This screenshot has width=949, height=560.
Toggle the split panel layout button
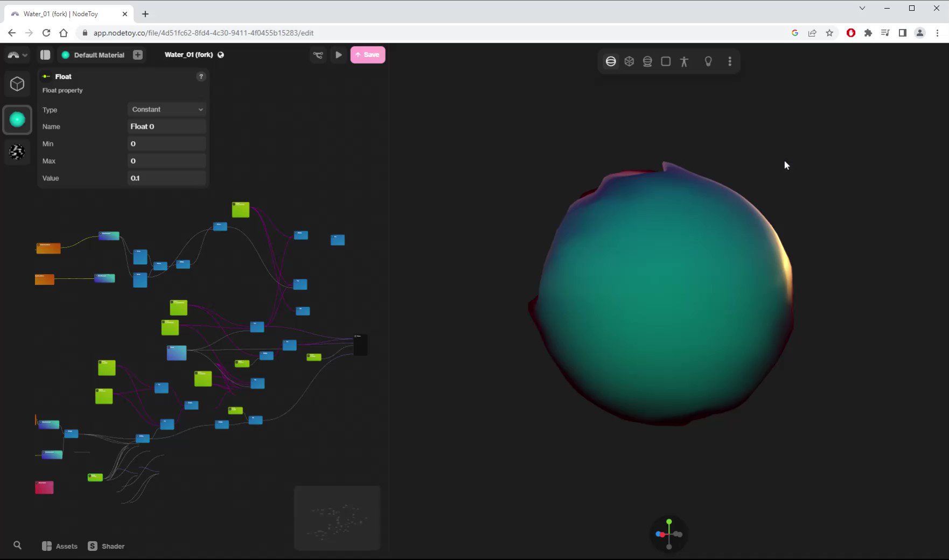[x=45, y=54]
